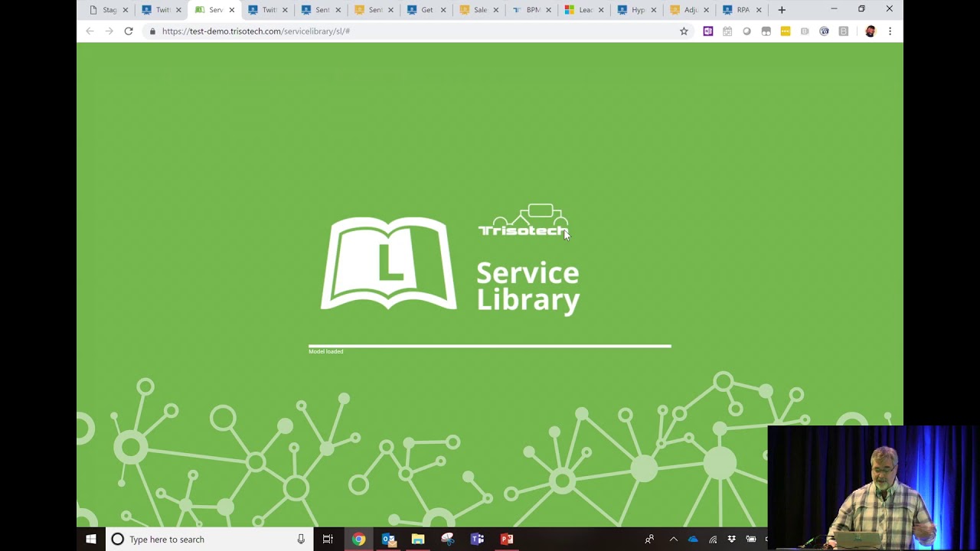Open the 'Get' browser tab

[426, 10]
